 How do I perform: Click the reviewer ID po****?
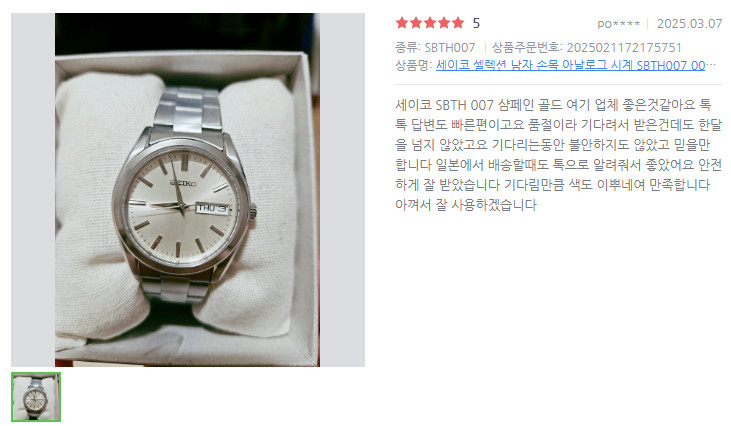[x=619, y=23]
